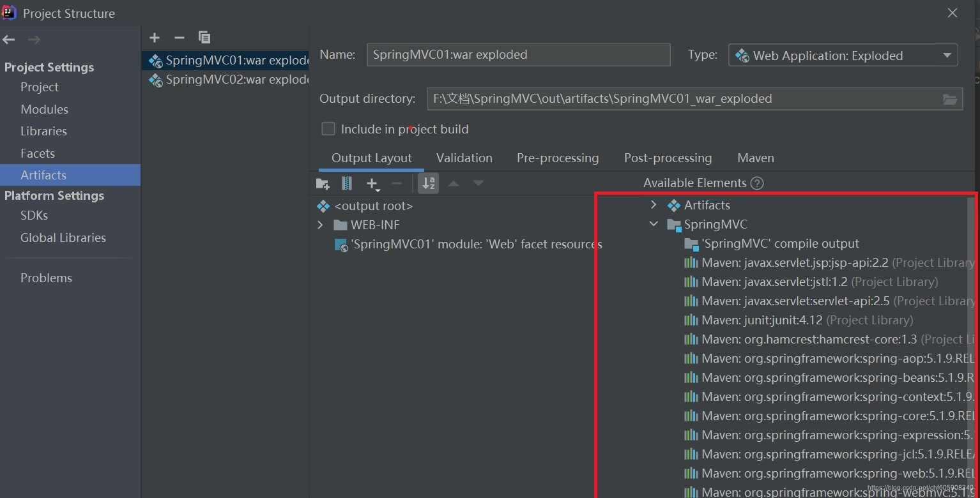Viewport: 980px width, 498px height.
Task: Click the artifact Name input field
Action: (x=519, y=55)
